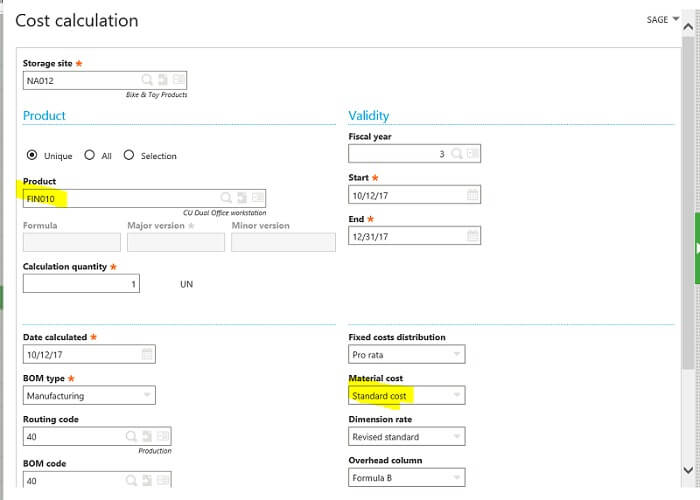Open the Product field selection list icon
The width and height of the screenshot is (700, 500).
click(258, 198)
